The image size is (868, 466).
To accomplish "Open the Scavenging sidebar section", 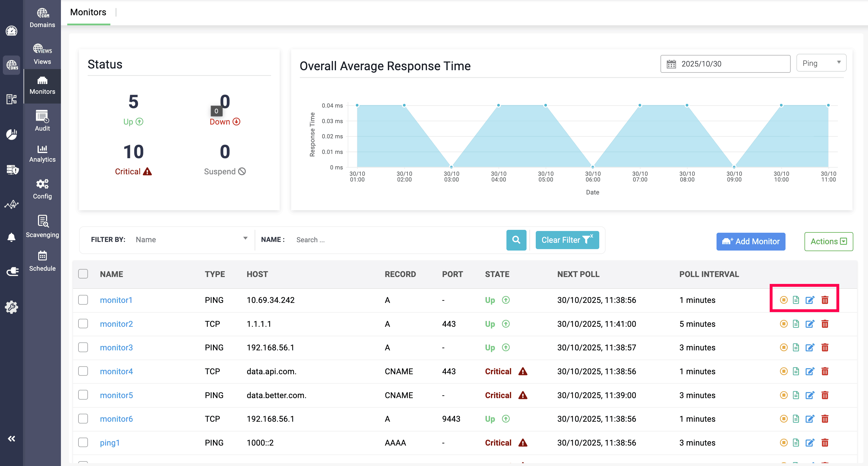I will (x=42, y=226).
